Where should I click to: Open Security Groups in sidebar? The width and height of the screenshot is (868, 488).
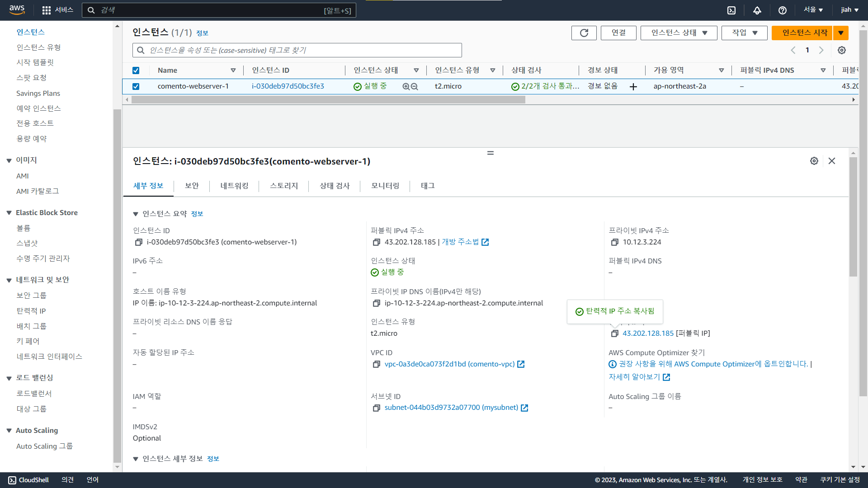tap(31, 296)
